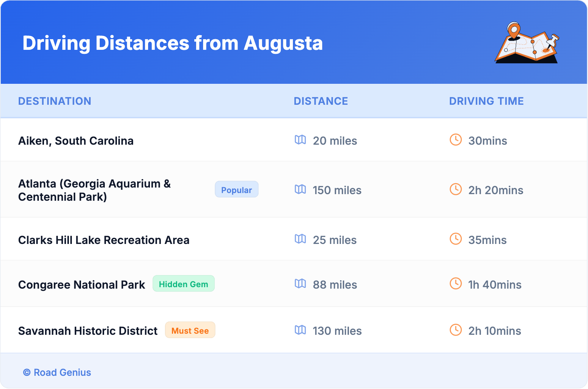
Task: Click the clock icon next to 2h 10mins
Action: 456,330
